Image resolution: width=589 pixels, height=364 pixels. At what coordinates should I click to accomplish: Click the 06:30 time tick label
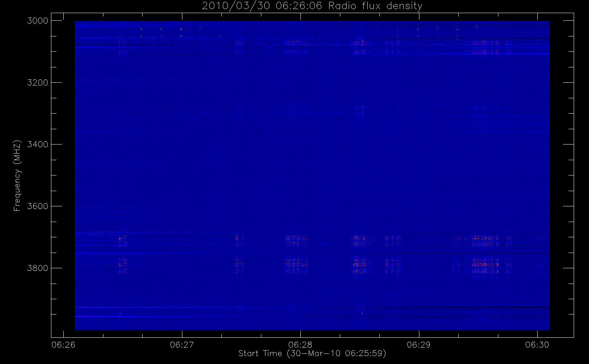click(x=537, y=345)
